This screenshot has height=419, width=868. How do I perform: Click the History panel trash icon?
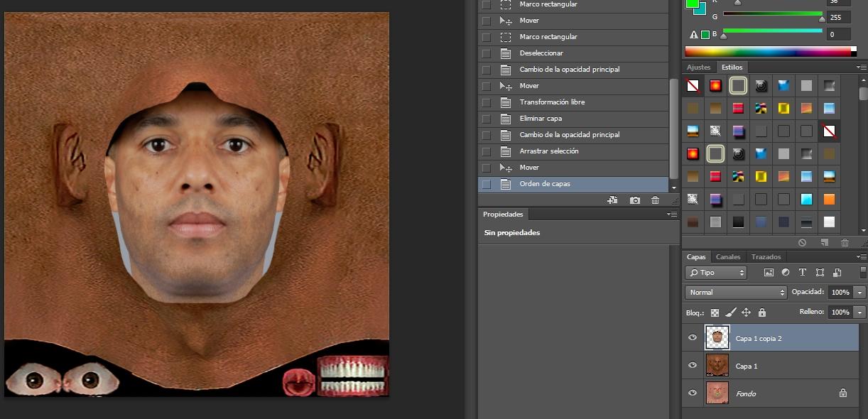(656, 201)
